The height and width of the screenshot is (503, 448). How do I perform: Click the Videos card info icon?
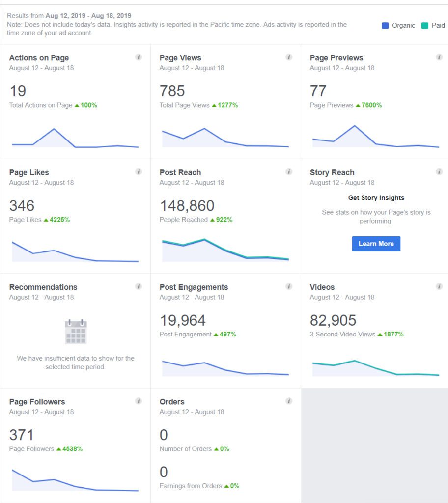439,286
